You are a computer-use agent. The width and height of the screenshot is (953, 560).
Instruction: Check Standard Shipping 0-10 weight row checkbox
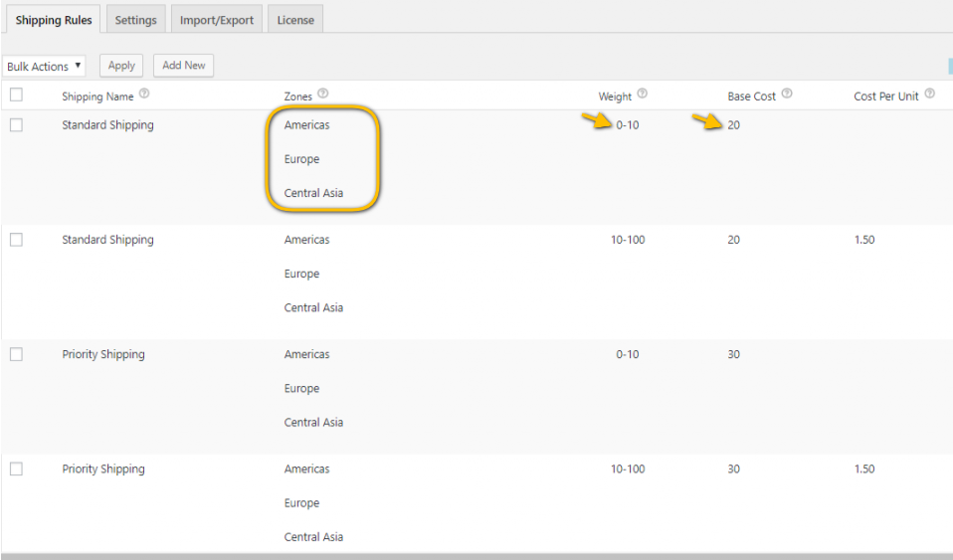(x=16, y=124)
